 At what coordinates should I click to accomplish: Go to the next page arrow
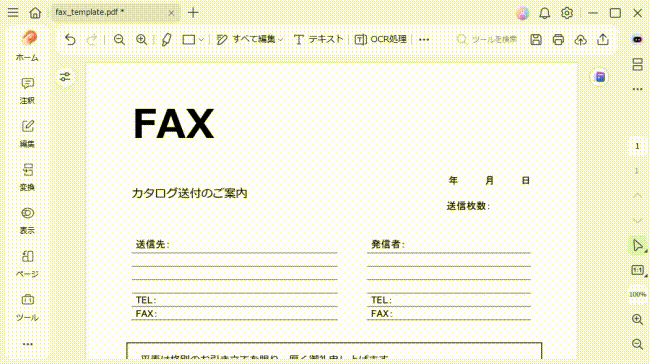[x=638, y=221]
